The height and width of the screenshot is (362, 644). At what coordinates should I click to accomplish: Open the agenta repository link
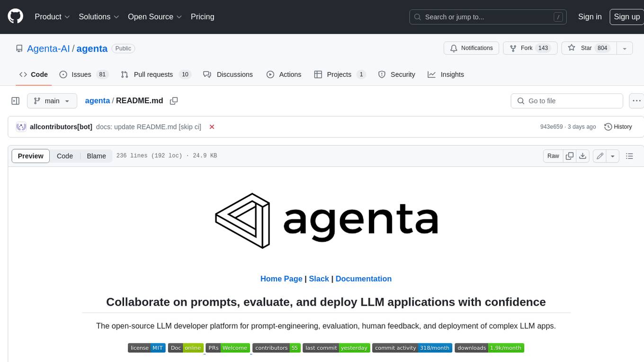[x=92, y=48]
